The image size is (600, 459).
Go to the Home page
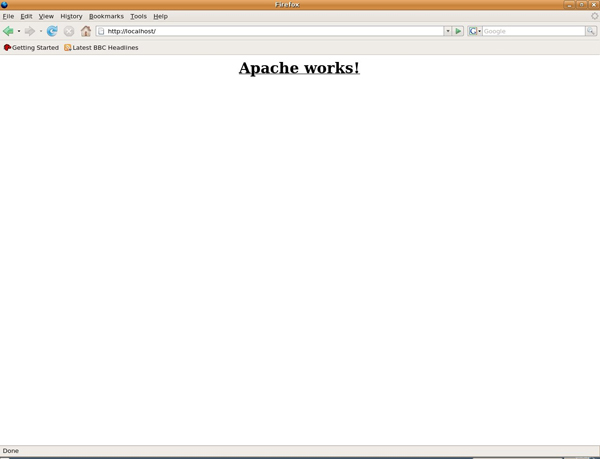(x=86, y=31)
